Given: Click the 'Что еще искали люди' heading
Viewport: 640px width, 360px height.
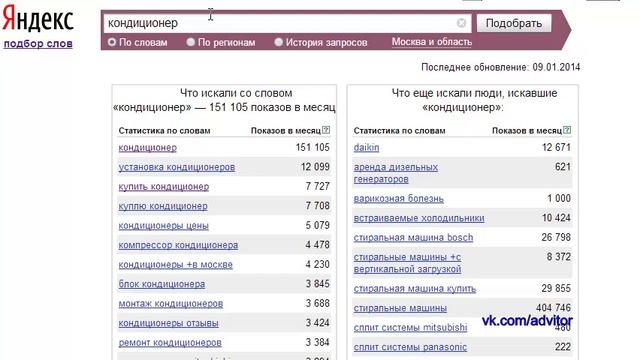Looking at the screenshot, I should pyautogui.click(x=475, y=93).
